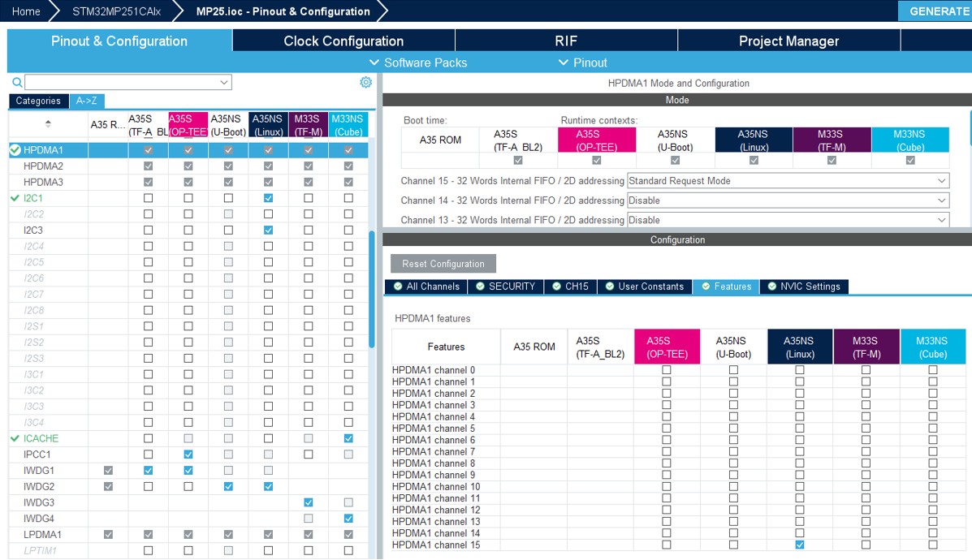Click the search magnifier icon

pyautogui.click(x=17, y=82)
